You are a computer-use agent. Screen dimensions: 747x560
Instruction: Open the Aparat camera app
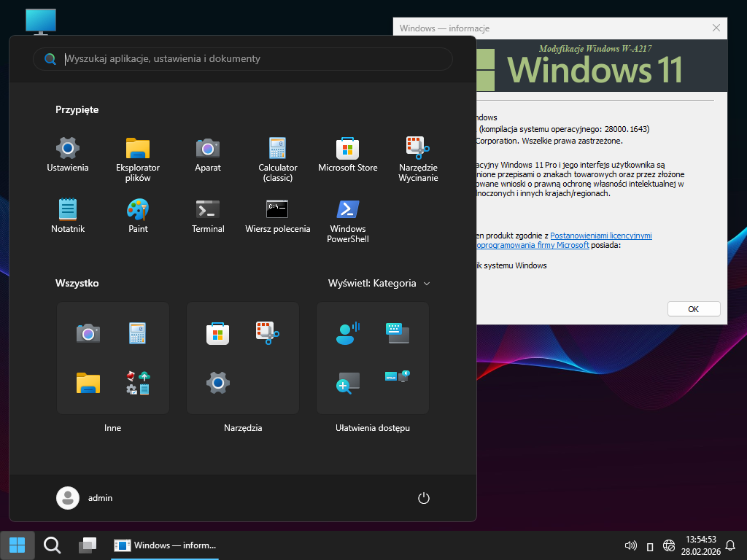[208, 155]
